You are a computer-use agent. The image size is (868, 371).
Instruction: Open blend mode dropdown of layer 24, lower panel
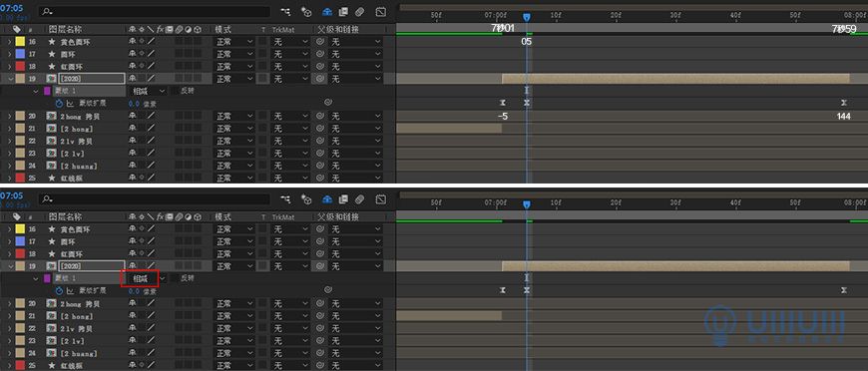coord(234,353)
